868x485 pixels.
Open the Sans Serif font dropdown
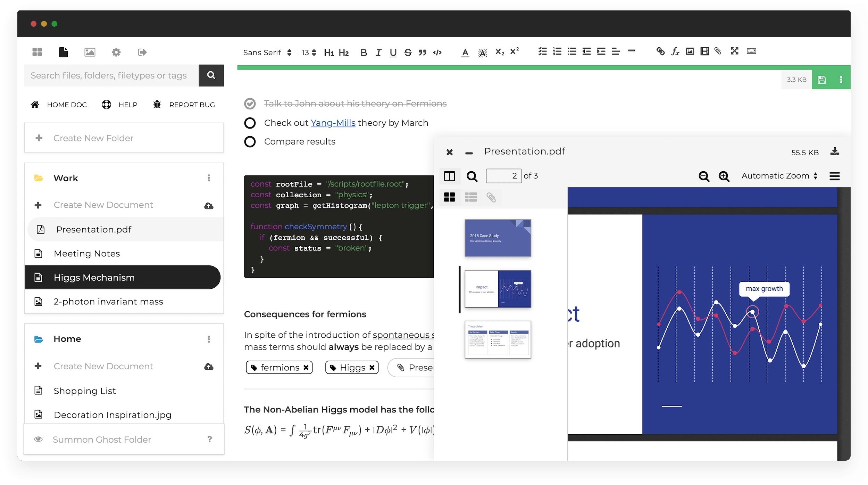pyautogui.click(x=267, y=52)
